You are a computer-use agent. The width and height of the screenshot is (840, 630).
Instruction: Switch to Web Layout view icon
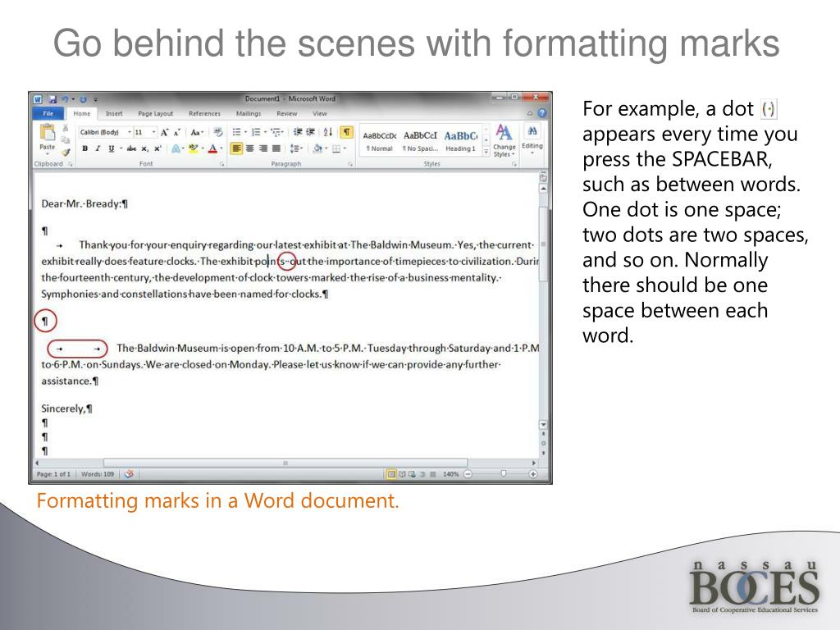click(412, 474)
